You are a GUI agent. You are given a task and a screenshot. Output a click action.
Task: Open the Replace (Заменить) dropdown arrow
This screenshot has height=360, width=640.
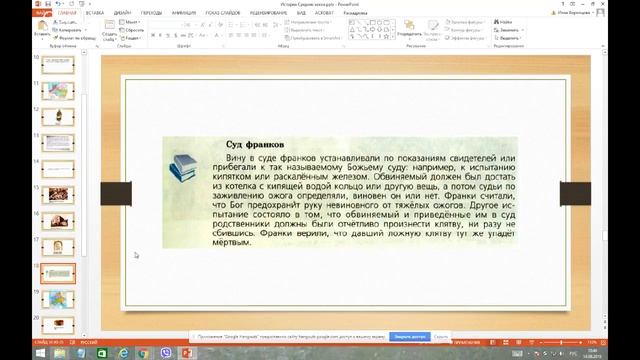coord(522,30)
